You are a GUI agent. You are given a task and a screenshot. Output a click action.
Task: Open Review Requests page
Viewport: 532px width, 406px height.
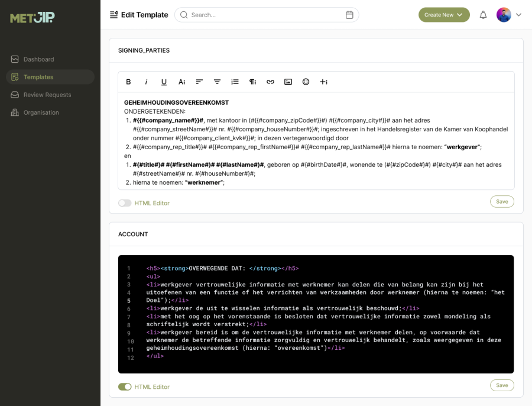coord(50,95)
